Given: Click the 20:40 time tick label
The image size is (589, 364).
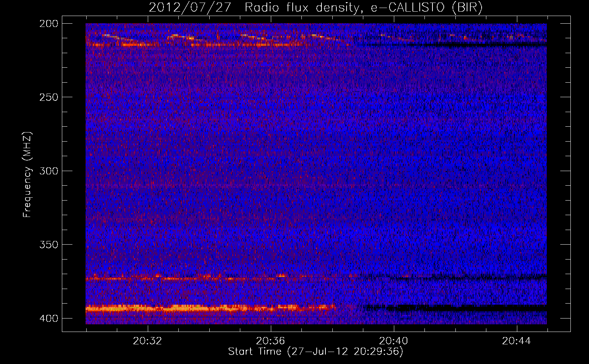Looking at the screenshot, I should click(x=394, y=341).
